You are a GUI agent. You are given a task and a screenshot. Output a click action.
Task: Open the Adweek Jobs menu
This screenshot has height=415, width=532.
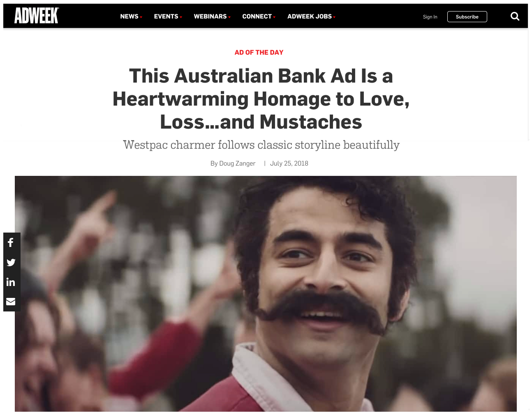(311, 16)
